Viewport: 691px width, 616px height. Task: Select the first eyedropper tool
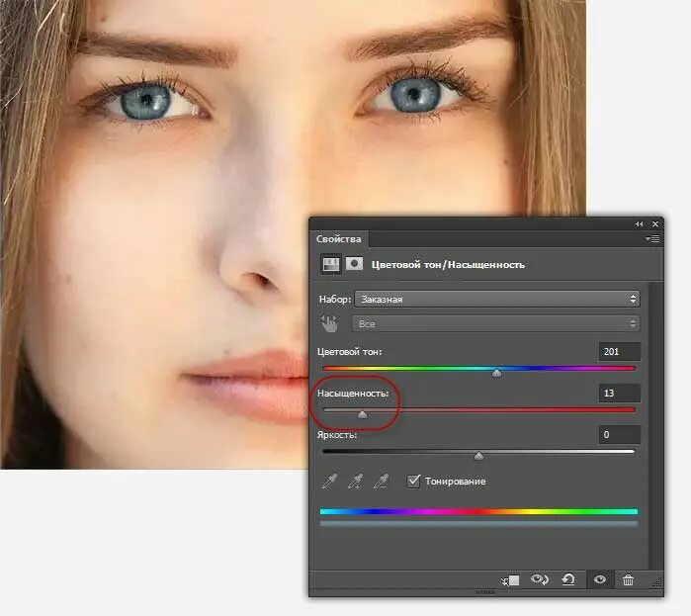[329, 482]
